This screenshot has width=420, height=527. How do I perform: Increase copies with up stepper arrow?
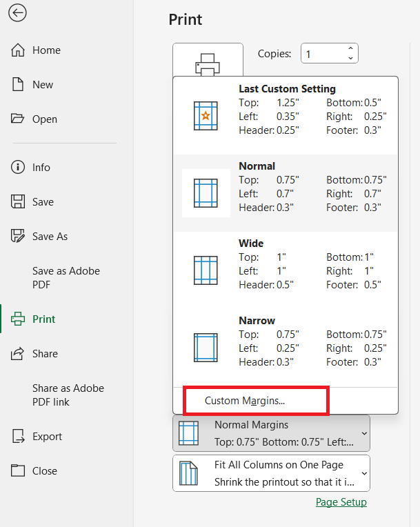click(x=350, y=49)
